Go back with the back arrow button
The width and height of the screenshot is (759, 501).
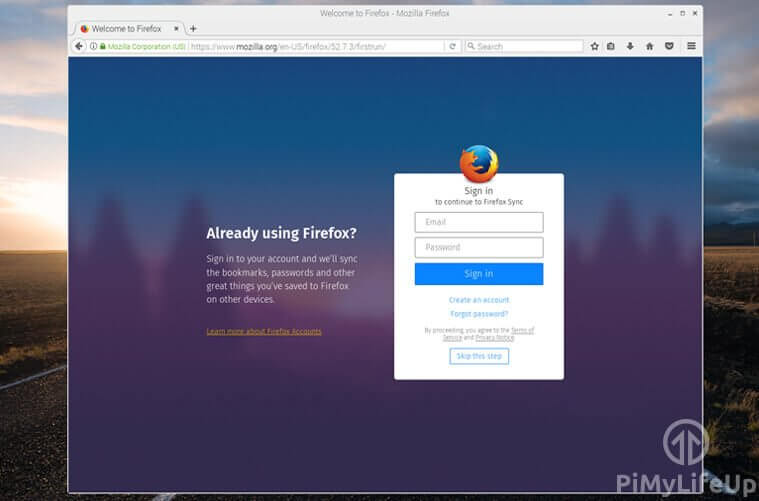pos(79,46)
